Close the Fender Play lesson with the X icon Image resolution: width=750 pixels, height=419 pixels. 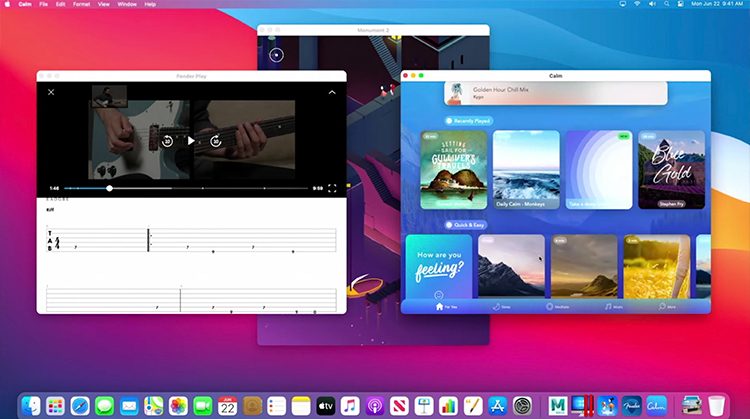tap(51, 92)
